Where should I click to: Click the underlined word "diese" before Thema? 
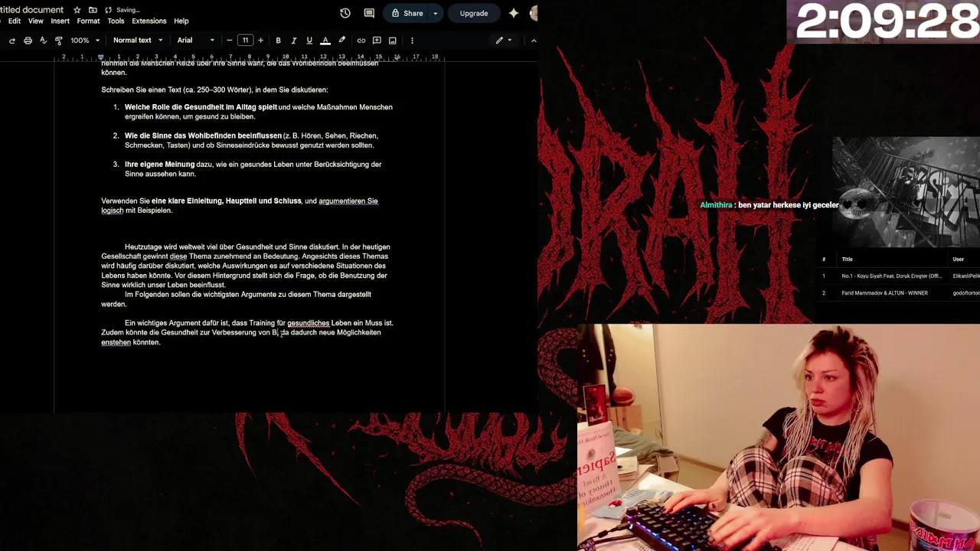(x=178, y=256)
